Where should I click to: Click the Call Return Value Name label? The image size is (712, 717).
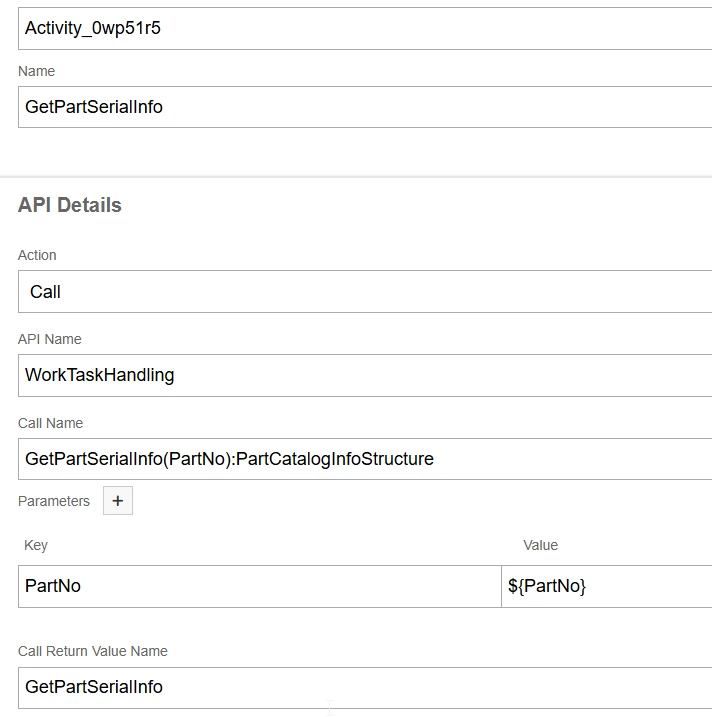click(x=93, y=651)
